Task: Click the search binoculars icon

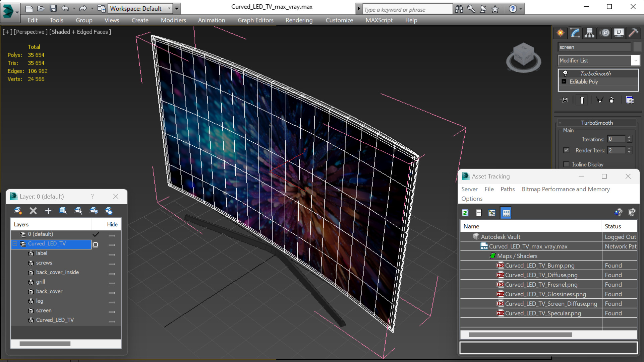Action: (459, 9)
